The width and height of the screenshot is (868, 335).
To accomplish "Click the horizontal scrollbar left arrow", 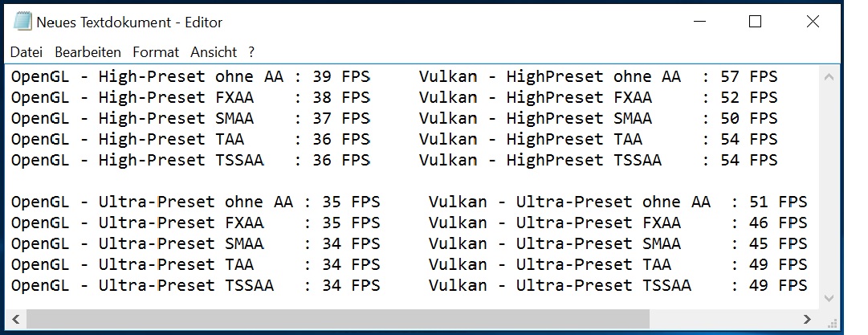I will tap(16, 319).
